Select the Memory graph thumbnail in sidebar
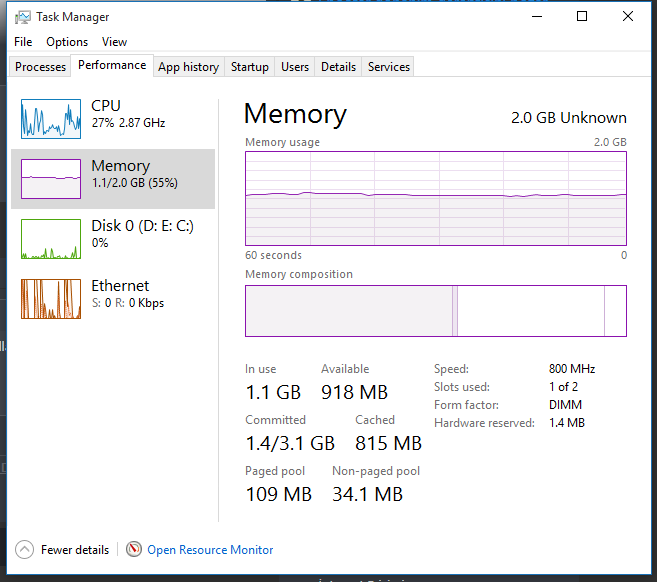 pos(51,179)
